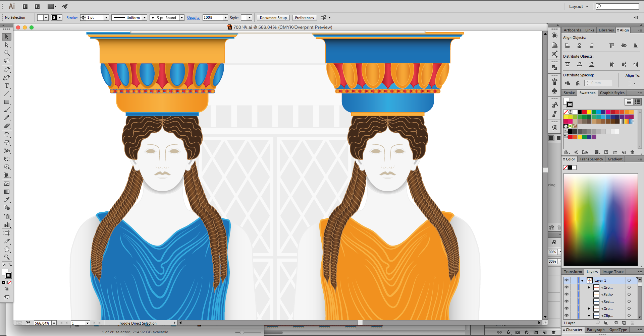Select the Rectangle tool
The image size is (644, 336).
pyautogui.click(x=7, y=102)
